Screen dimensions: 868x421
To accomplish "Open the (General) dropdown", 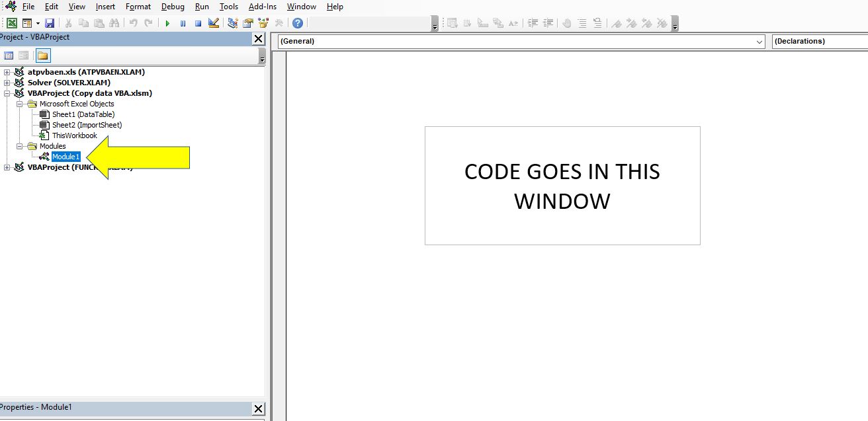I will [759, 41].
